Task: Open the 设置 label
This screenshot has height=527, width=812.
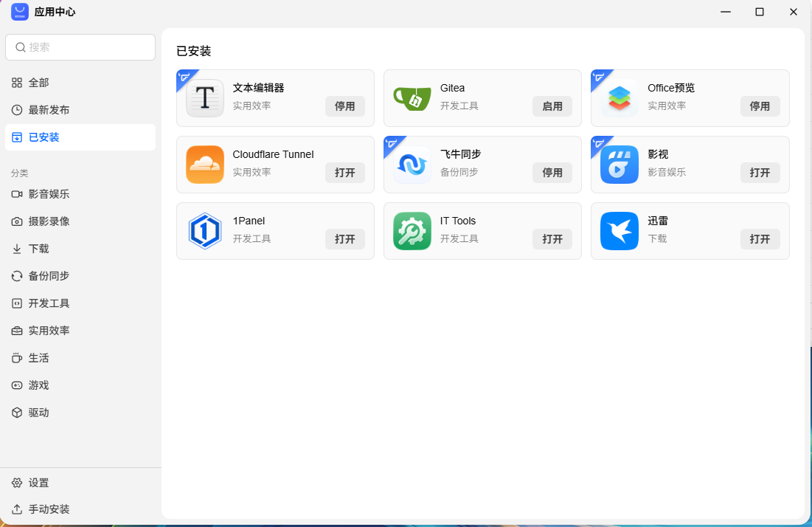Action: coord(39,483)
